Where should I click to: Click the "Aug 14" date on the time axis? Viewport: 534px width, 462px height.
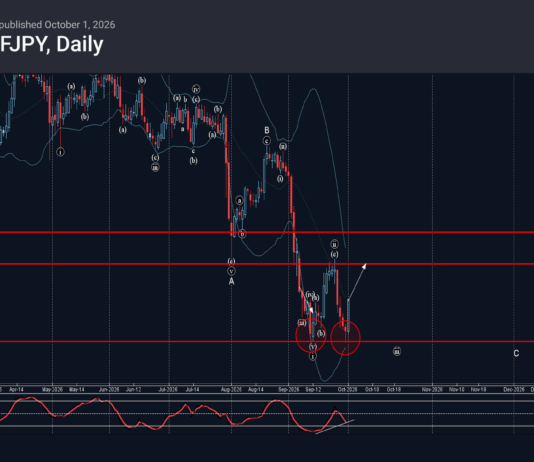pyautogui.click(x=256, y=389)
